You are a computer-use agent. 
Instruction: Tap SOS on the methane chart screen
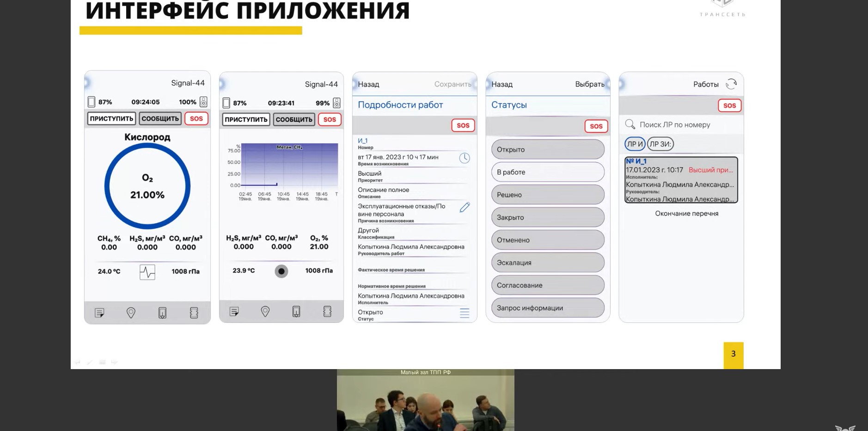330,120
